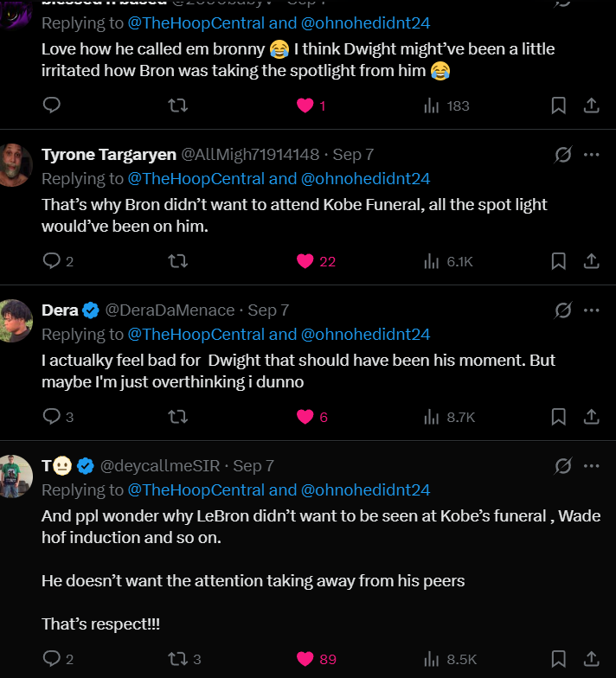Click the deycallmeSIR profile avatar
616x678 pixels.
click(16, 476)
